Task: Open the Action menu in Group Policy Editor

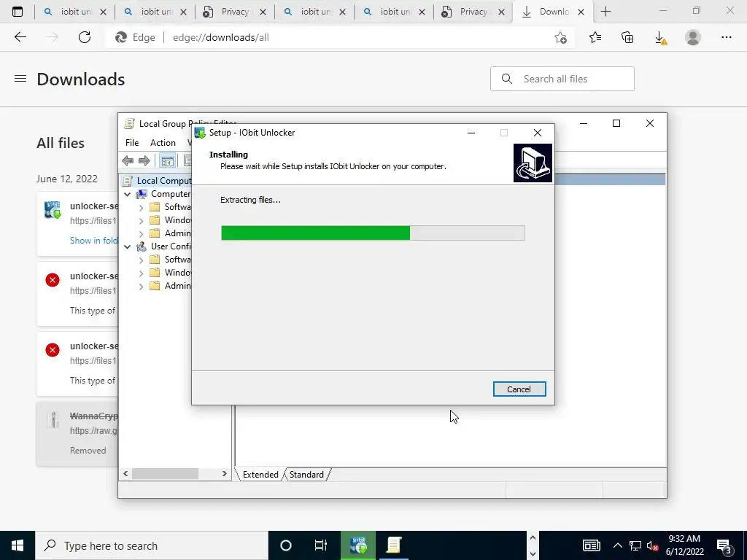Action: 163,142
